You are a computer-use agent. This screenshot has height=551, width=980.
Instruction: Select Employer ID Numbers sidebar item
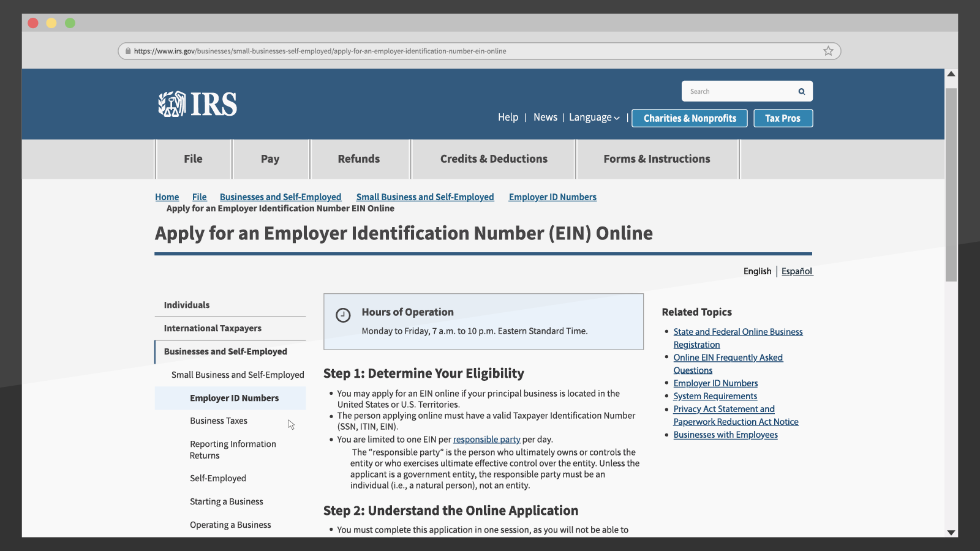coord(230,398)
